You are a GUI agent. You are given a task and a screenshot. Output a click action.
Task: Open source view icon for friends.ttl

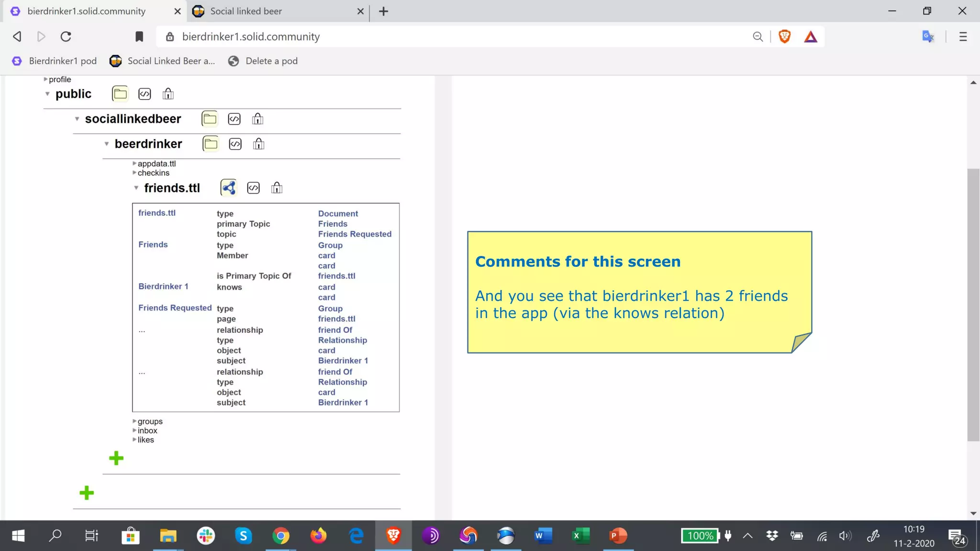(253, 188)
